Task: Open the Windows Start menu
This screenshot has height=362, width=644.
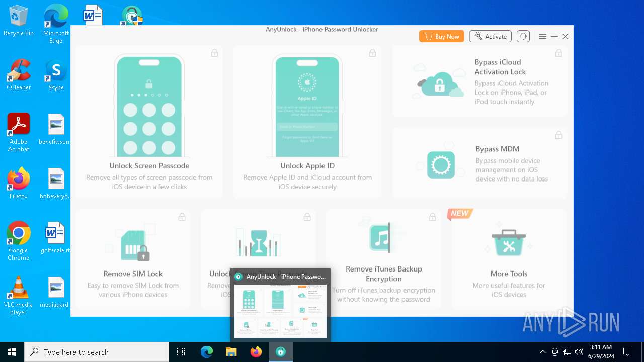Action: tap(12, 352)
